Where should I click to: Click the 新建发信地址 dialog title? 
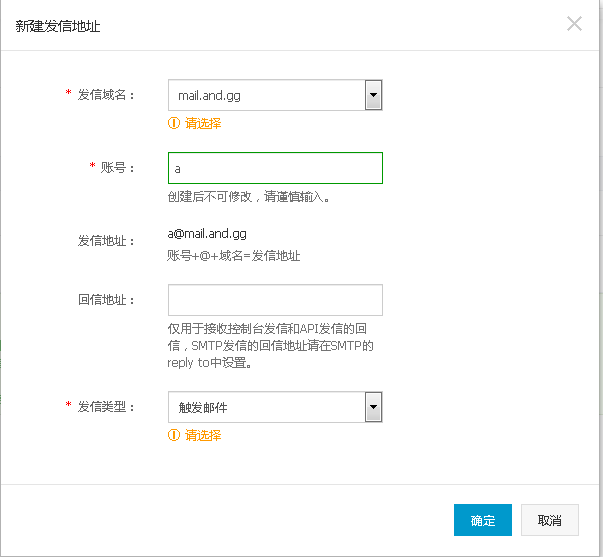click(x=58, y=26)
